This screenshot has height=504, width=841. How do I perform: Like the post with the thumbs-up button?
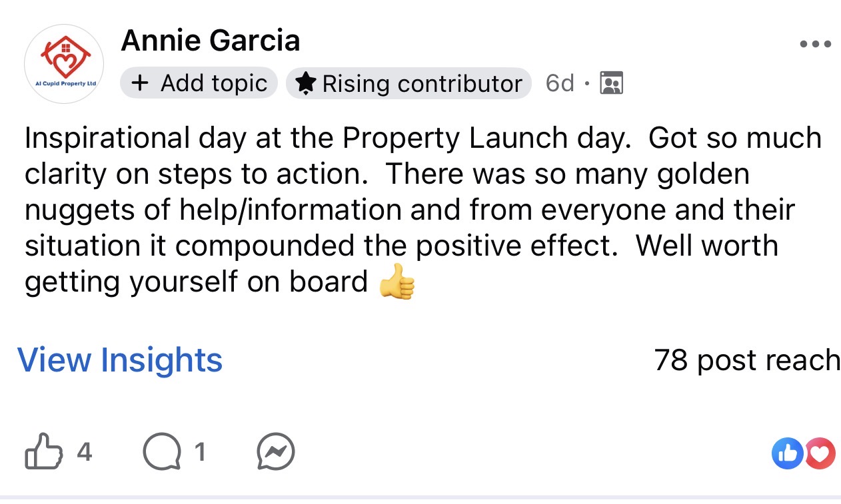tap(41, 453)
